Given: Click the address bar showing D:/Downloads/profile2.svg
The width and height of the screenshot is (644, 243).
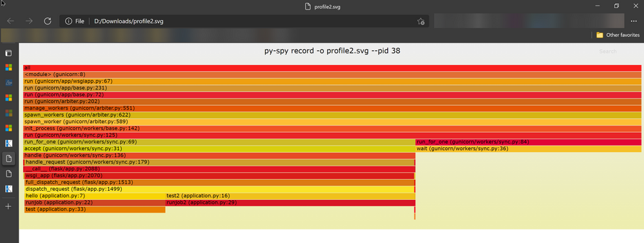Looking at the screenshot, I should [x=244, y=21].
